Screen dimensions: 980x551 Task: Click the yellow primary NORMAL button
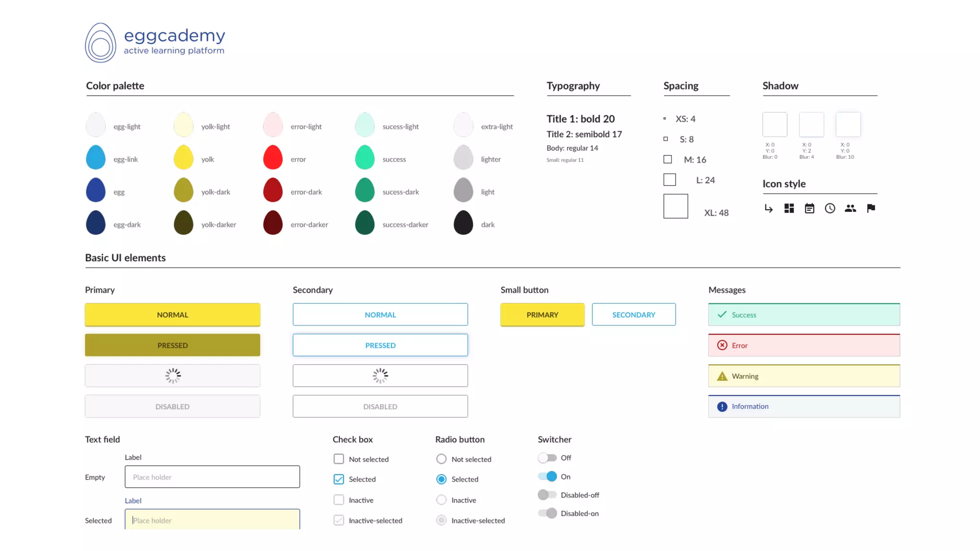172,315
